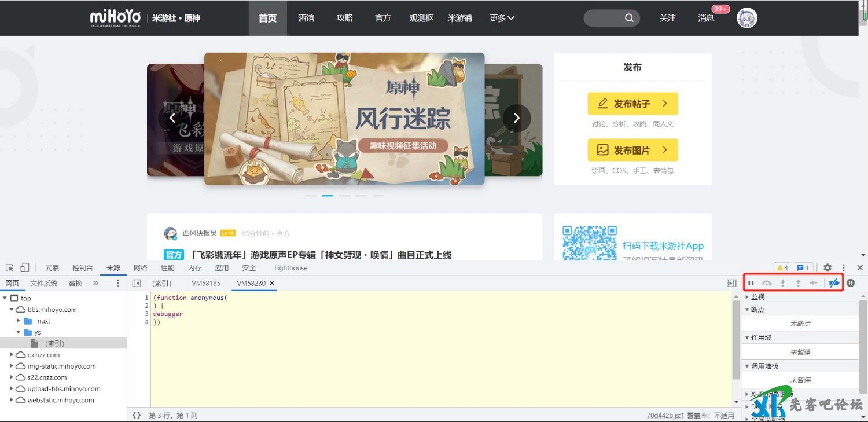Click the search magnifier icon in header
The width and height of the screenshot is (868, 422).
(629, 18)
